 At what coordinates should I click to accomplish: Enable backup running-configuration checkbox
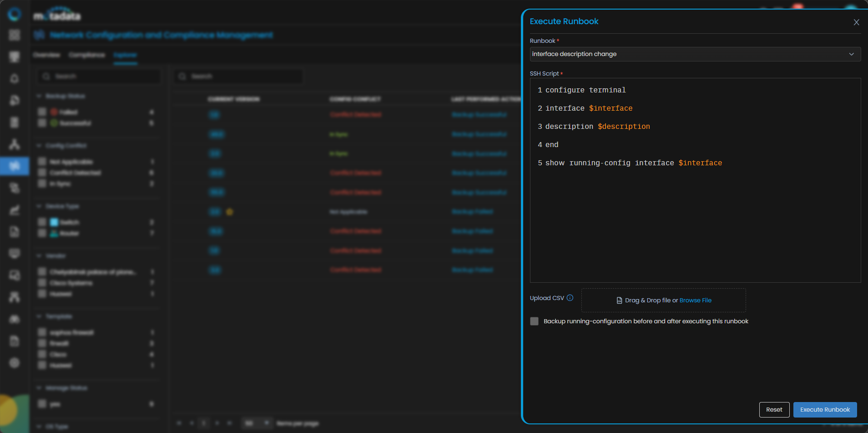(x=535, y=321)
